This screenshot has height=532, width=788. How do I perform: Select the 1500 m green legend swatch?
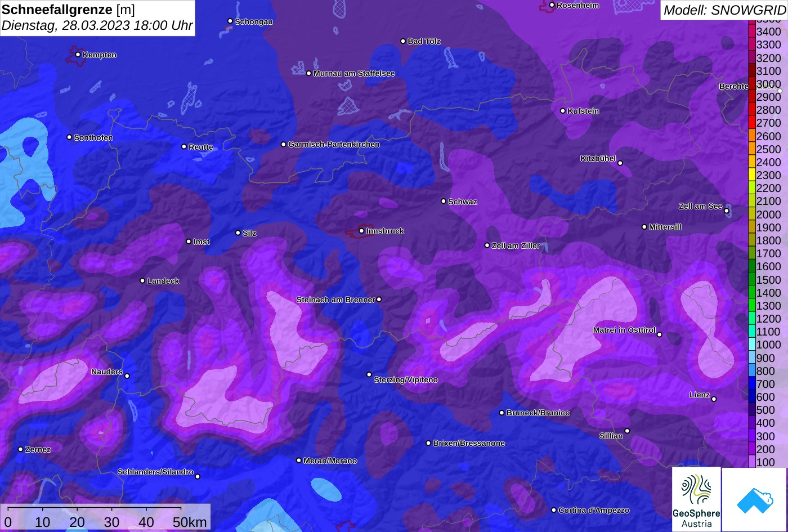pos(751,279)
